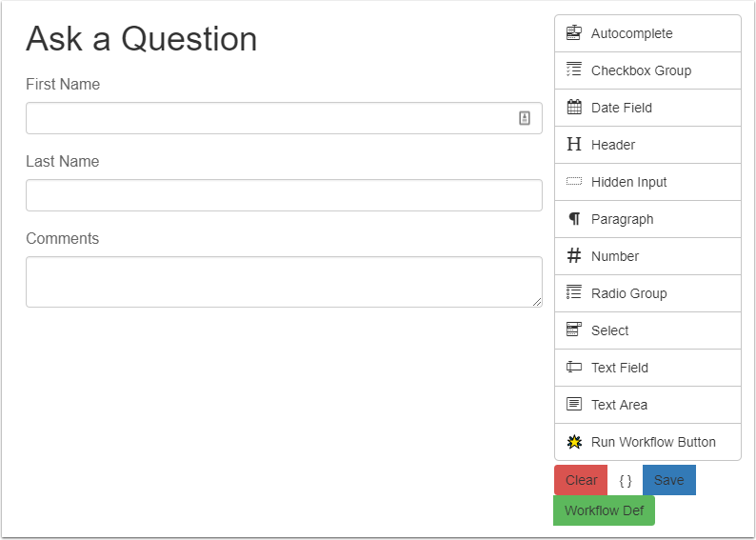Click the Checkbox Group icon
756x540 pixels.
click(573, 70)
